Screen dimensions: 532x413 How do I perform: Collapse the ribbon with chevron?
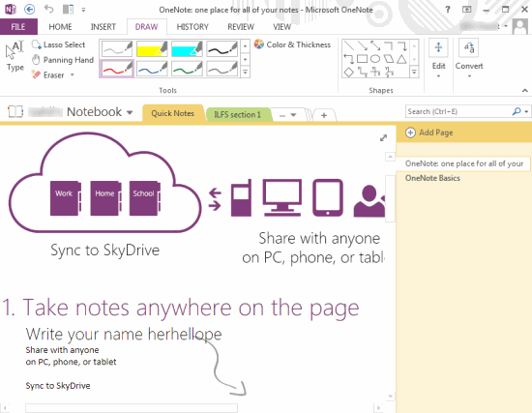525,90
